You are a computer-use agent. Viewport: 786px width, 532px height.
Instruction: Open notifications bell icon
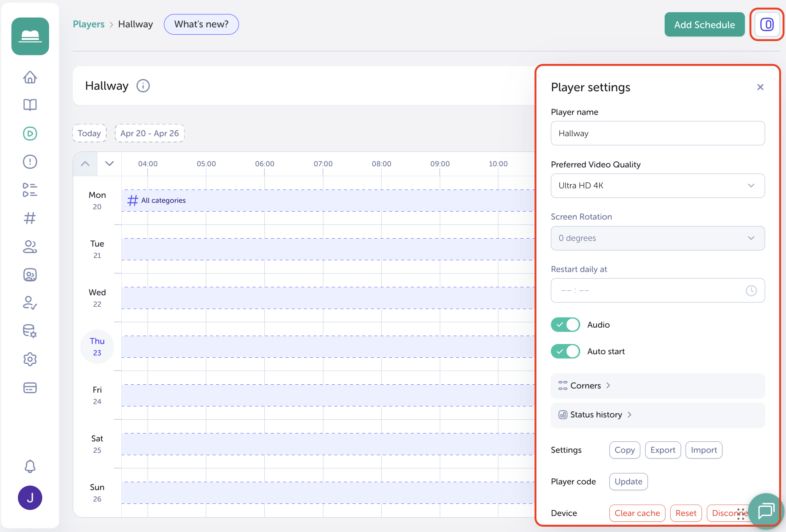point(30,466)
